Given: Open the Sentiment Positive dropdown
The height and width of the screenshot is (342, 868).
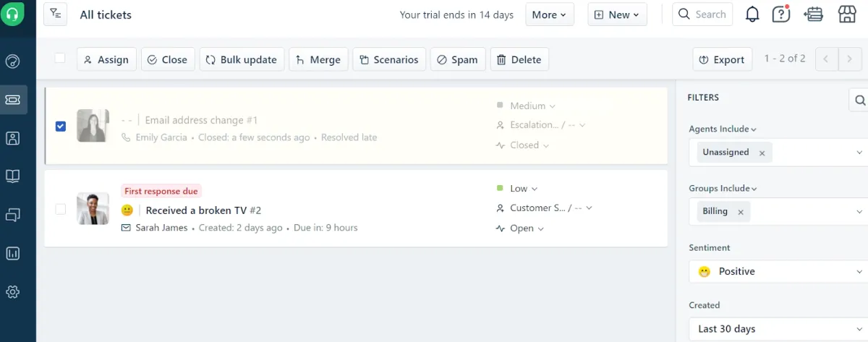Looking at the screenshot, I should [x=778, y=272].
